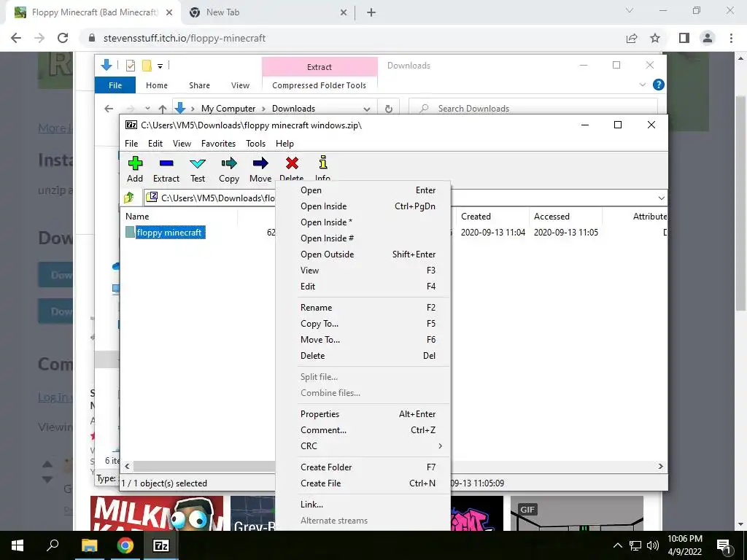
Task: Sort by the Created column header
Action: [x=492, y=216]
